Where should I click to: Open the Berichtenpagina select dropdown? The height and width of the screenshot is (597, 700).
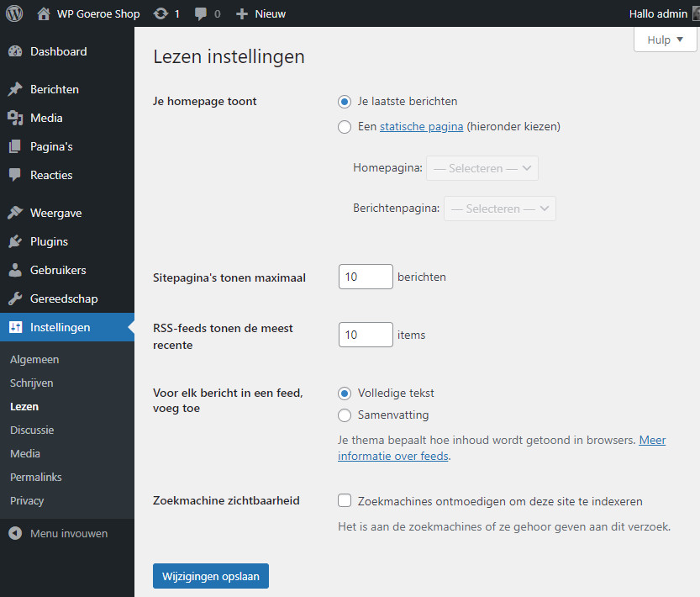coord(499,209)
